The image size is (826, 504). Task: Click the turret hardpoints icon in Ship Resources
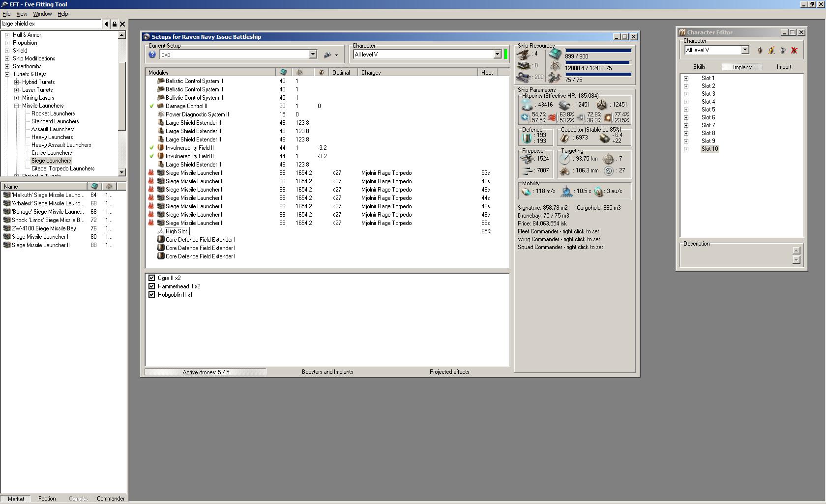click(x=524, y=54)
